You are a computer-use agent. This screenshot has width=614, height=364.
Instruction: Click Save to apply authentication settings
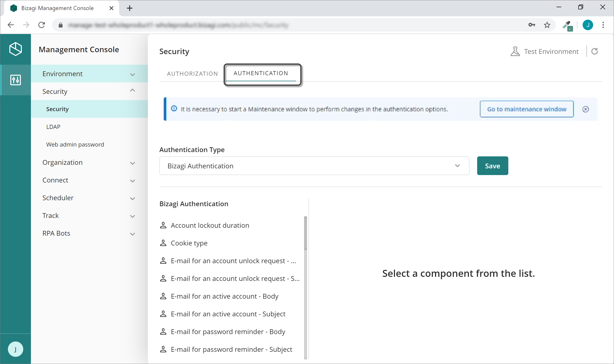[x=492, y=165]
